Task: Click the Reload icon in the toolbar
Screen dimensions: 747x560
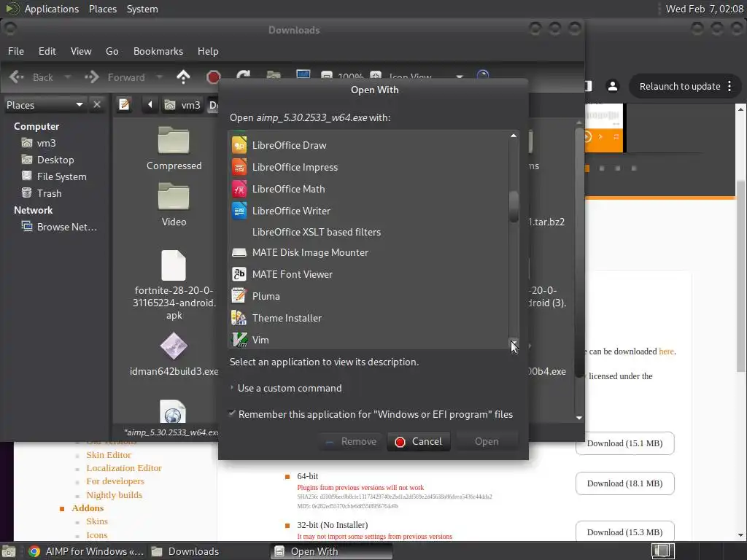Action: click(244, 76)
